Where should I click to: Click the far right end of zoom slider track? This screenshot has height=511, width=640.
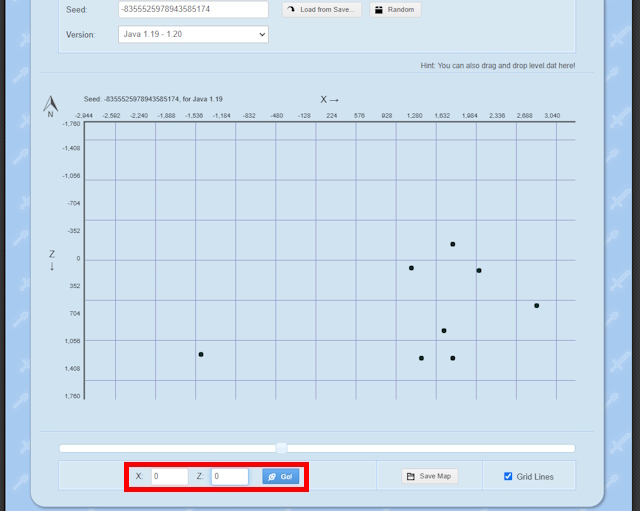573,448
